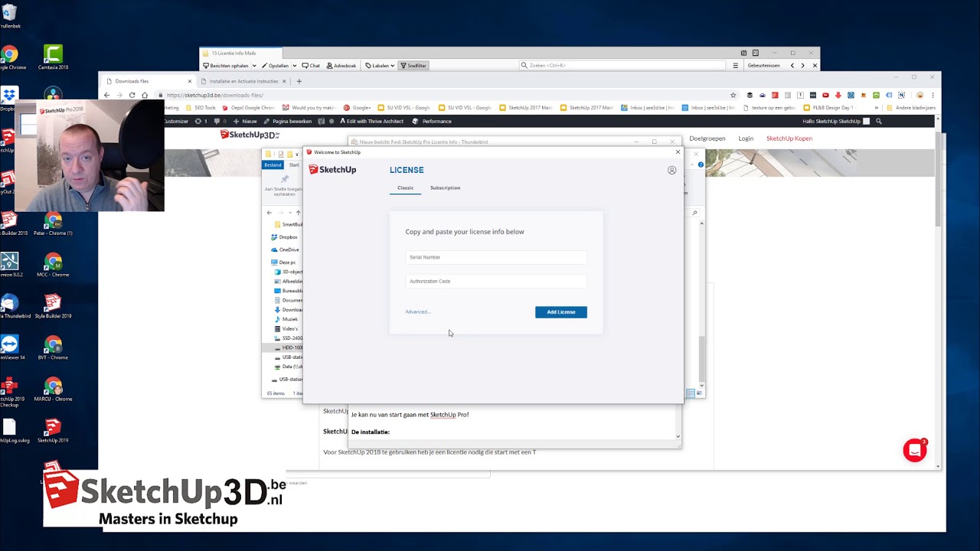Viewport: 980px width, 551px height.
Task: Open Camtasia 2018 desktop icon
Action: click(53, 57)
